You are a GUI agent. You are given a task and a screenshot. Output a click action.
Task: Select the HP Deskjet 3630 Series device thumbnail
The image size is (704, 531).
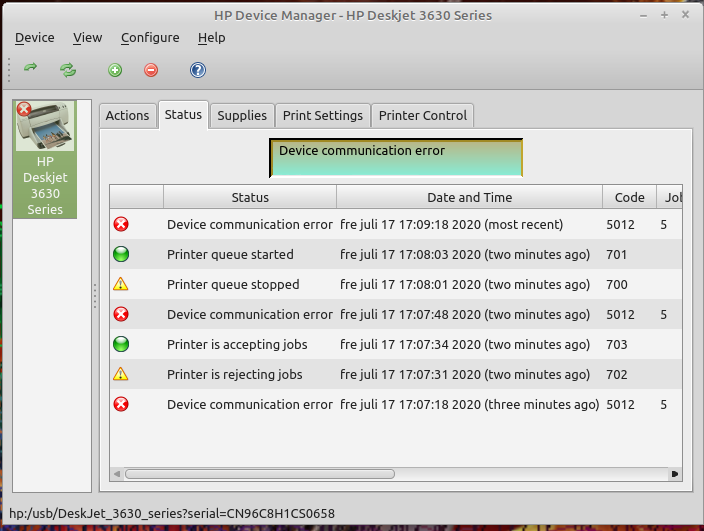click(x=45, y=159)
